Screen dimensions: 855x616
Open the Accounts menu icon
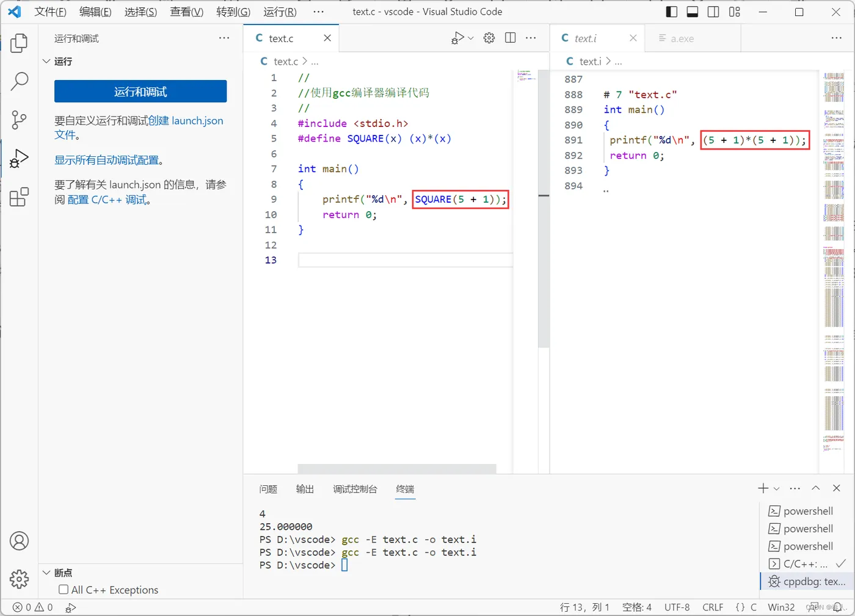19,541
